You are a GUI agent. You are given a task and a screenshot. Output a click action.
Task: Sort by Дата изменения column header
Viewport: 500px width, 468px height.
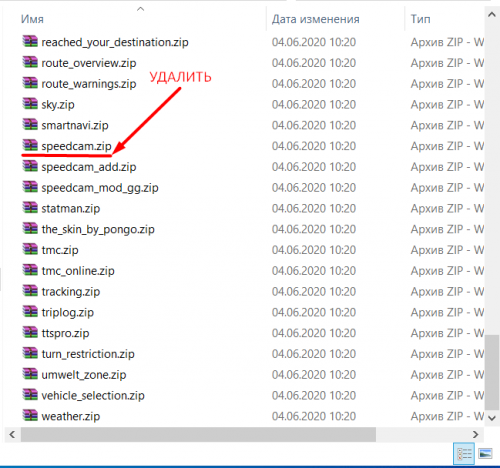point(315,19)
